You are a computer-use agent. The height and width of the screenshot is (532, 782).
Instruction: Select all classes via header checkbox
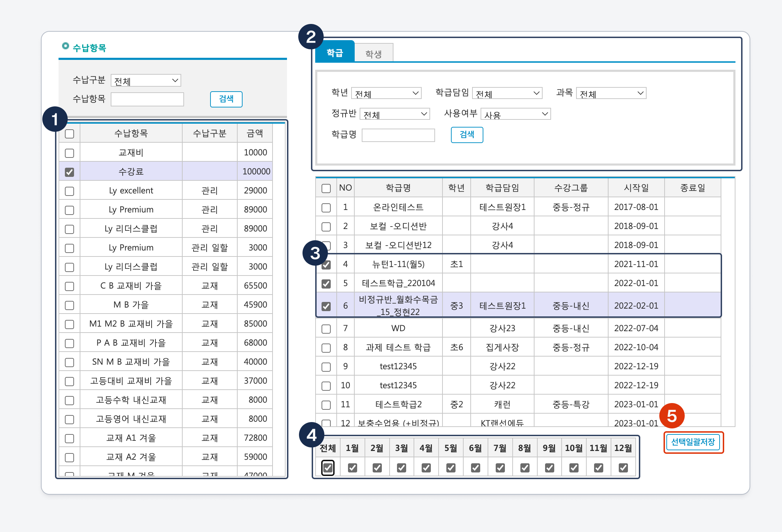click(x=326, y=188)
